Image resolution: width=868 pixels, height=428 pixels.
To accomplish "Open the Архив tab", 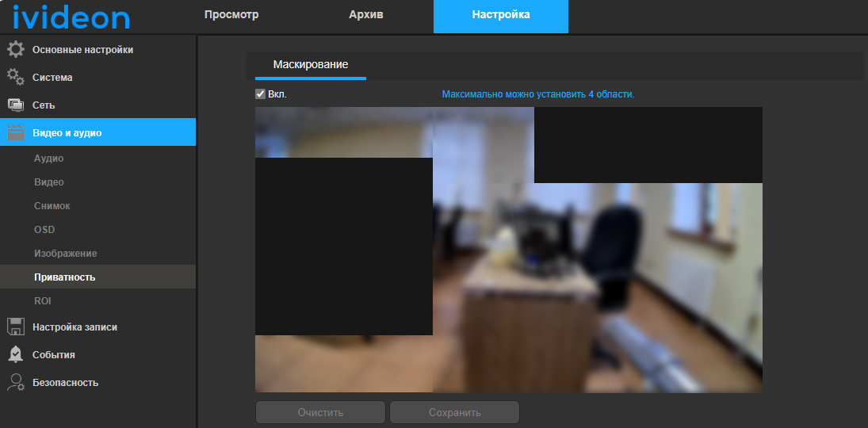I will tap(366, 15).
